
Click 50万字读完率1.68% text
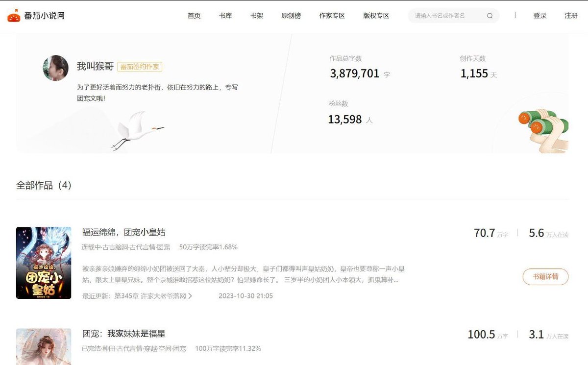(x=208, y=247)
